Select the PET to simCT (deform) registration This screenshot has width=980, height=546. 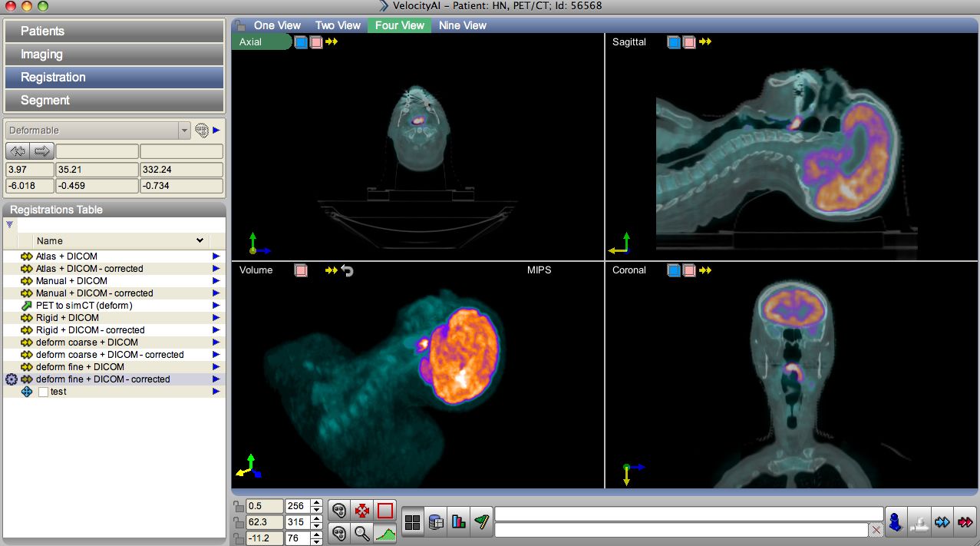(84, 306)
